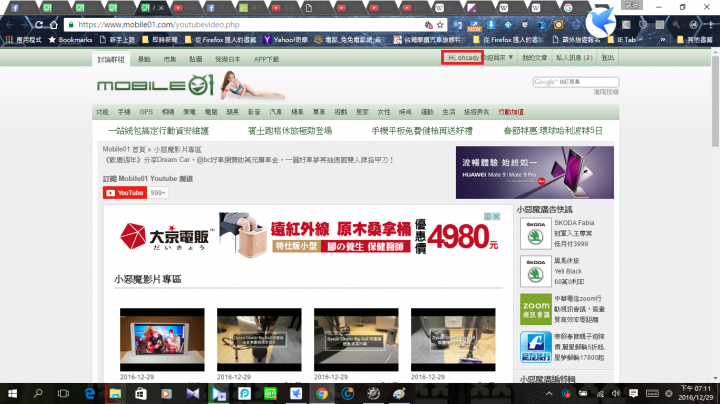720x404 pixels.
Task: Bookmark this page with the star icon
Action: pyautogui.click(x=440, y=25)
